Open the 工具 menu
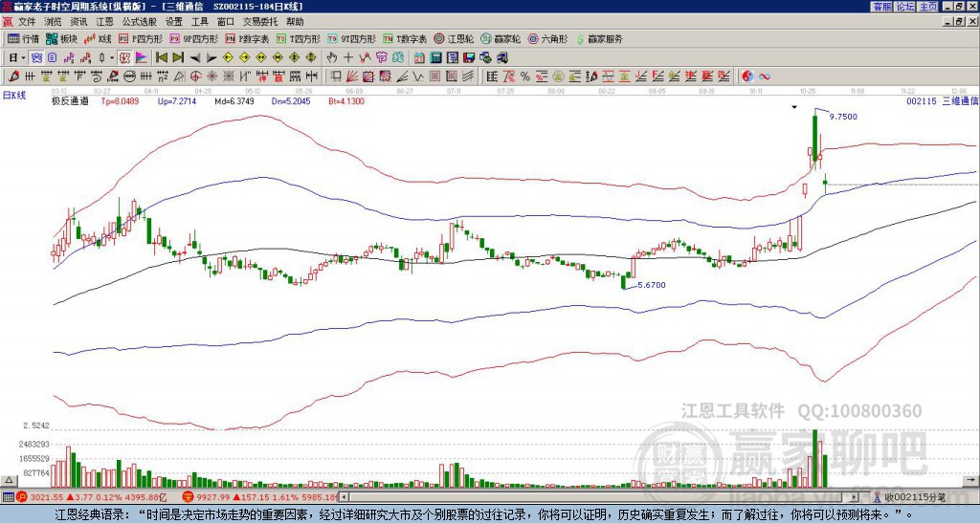The image size is (980, 524). pos(200,22)
